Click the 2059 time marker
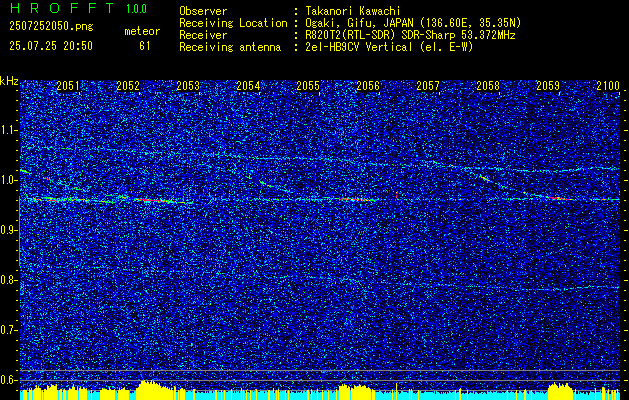629x400 pixels. click(548, 85)
